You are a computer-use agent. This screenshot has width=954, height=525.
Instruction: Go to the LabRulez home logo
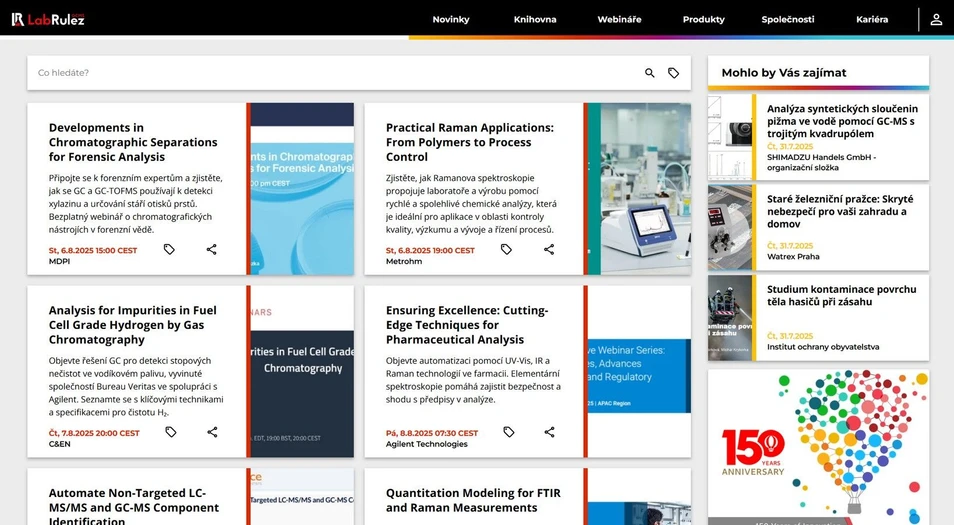click(x=48, y=19)
